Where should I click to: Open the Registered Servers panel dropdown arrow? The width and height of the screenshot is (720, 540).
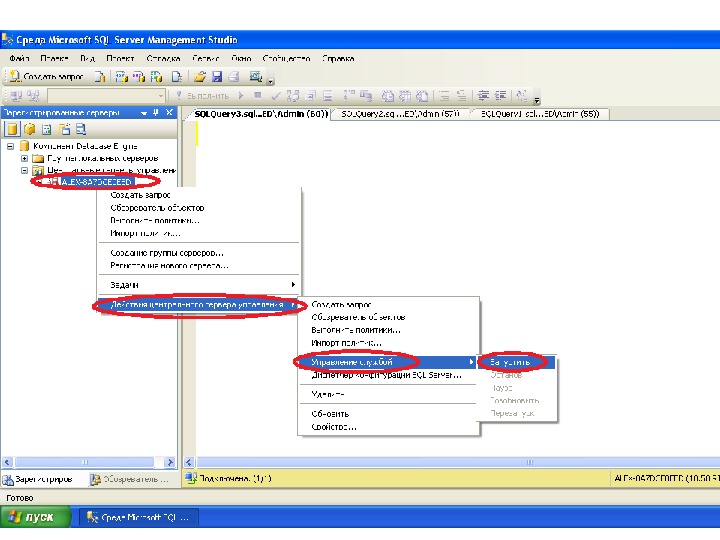pos(144,113)
